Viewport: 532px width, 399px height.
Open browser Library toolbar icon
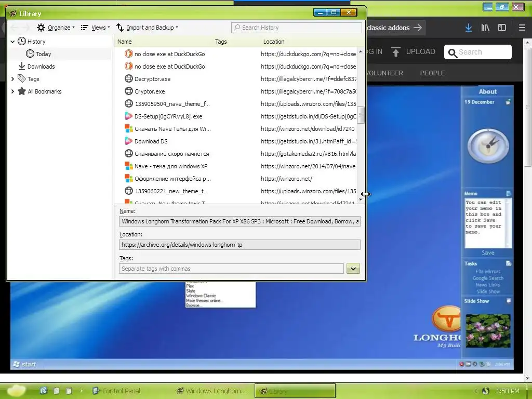pyautogui.click(x=485, y=28)
